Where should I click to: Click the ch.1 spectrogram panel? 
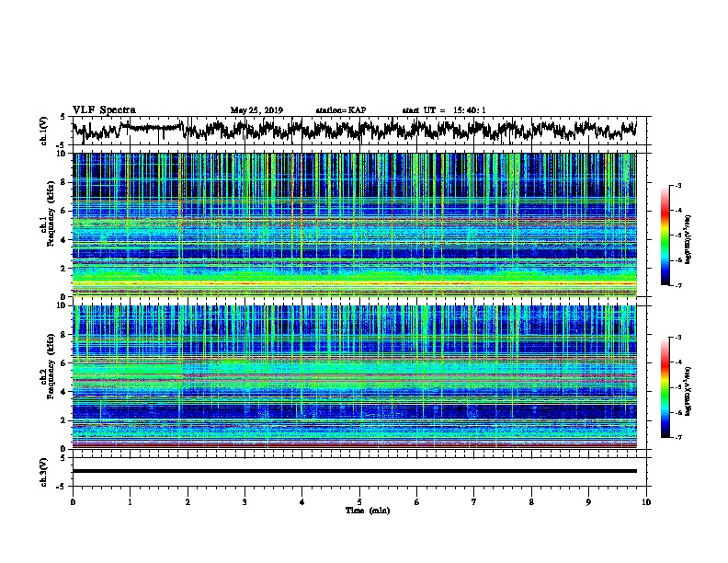pos(354,224)
